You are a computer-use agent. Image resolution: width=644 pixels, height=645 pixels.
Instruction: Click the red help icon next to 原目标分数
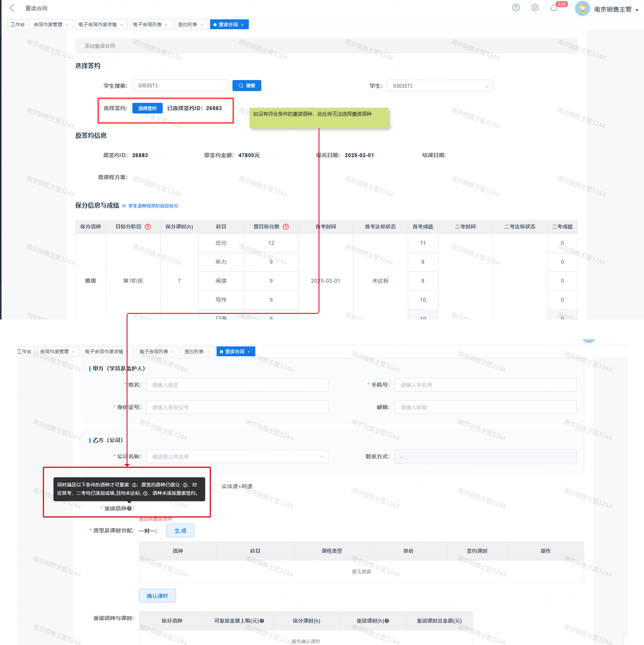286,227
